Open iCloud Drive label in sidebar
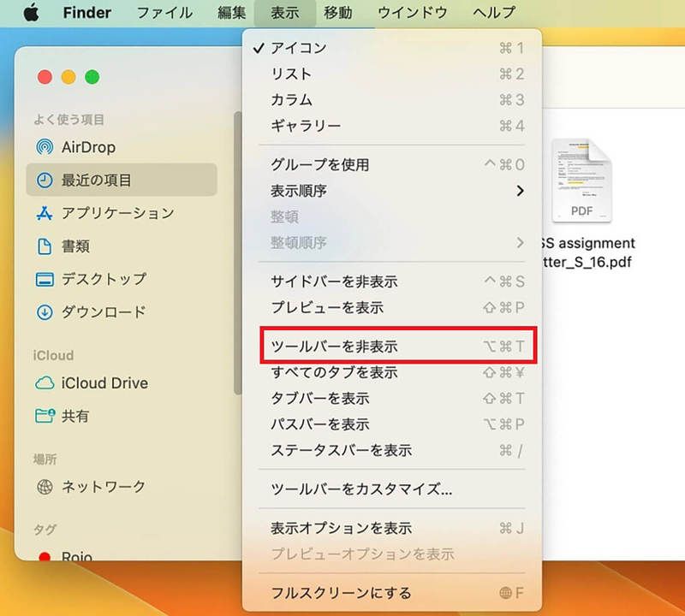685x616 pixels. point(104,383)
